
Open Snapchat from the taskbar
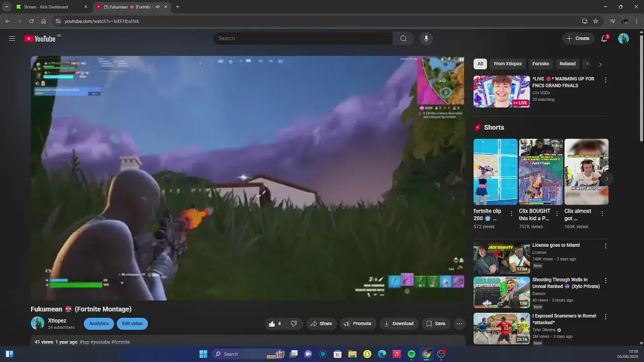pos(367,354)
